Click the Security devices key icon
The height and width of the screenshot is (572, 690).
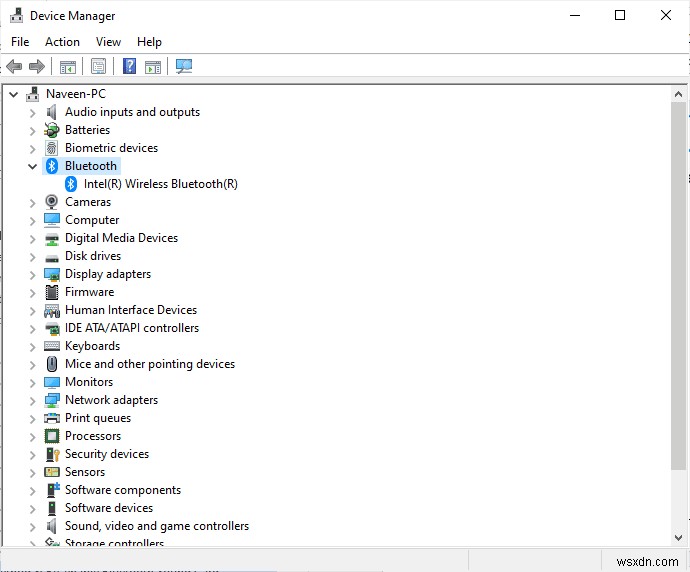click(52, 455)
